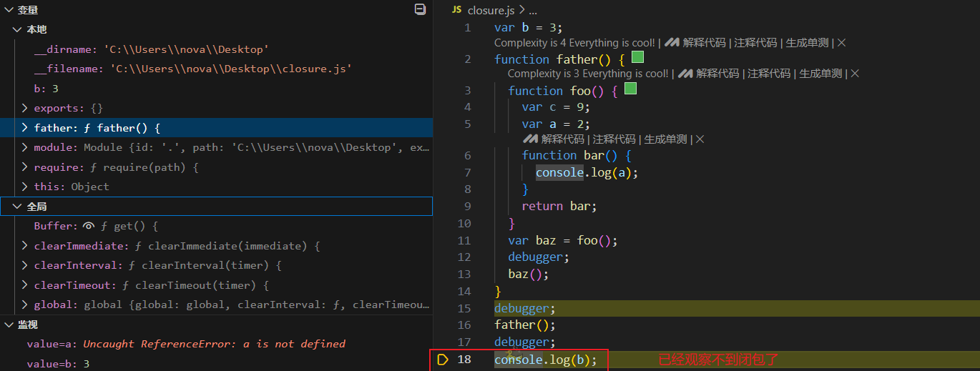Click the collapse-all icon in 变量 header
This screenshot has width=980, height=371.
[420, 9]
